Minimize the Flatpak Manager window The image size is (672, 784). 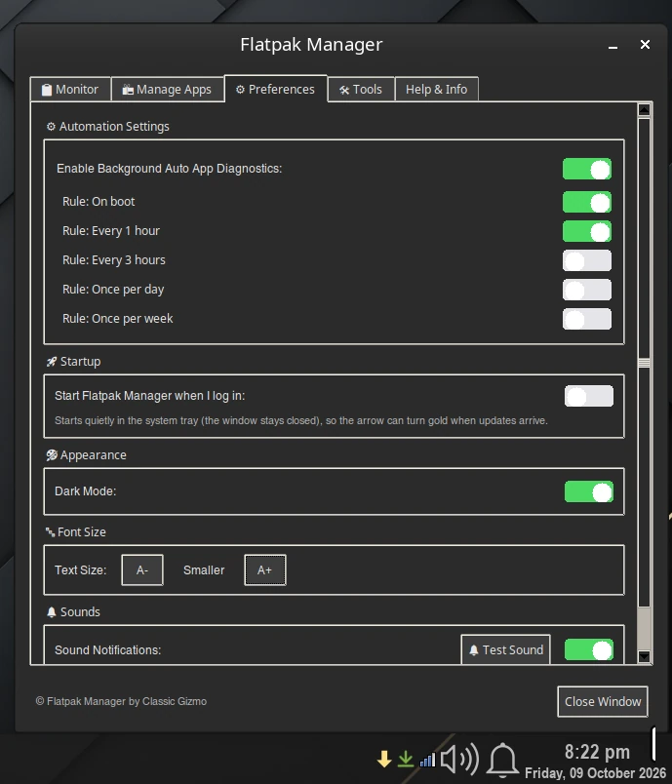tap(613, 46)
